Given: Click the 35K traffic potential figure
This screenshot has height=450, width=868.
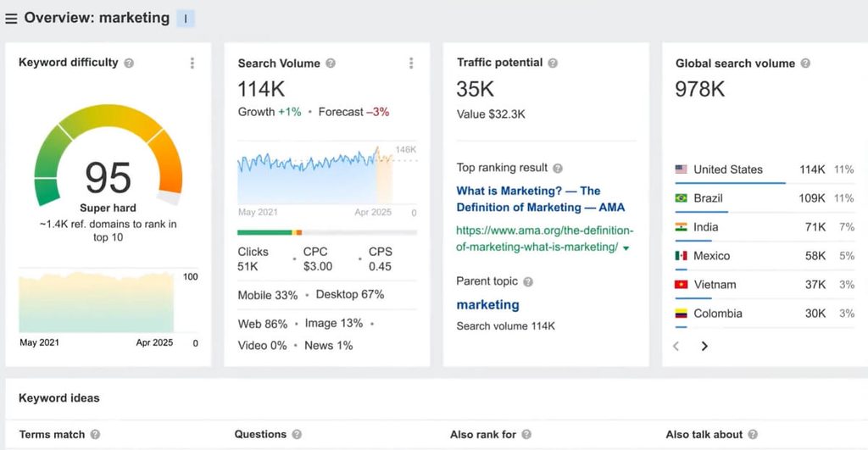Looking at the screenshot, I should coord(475,89).
